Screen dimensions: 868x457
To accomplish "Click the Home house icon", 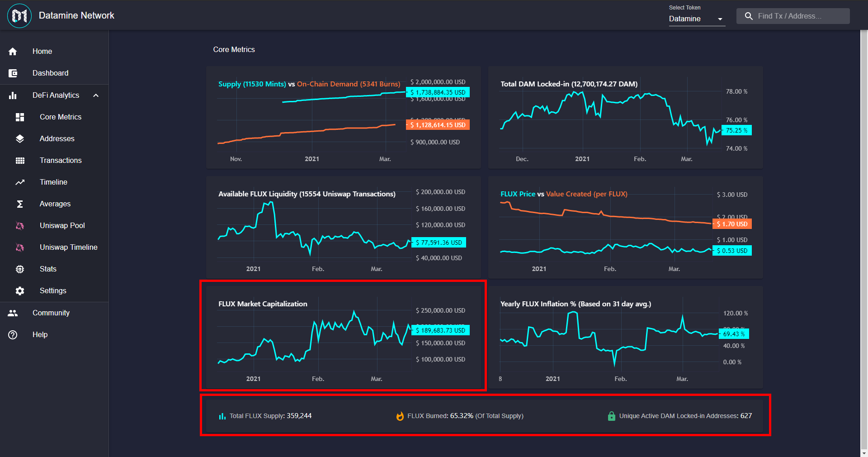I will coord(13,52).
